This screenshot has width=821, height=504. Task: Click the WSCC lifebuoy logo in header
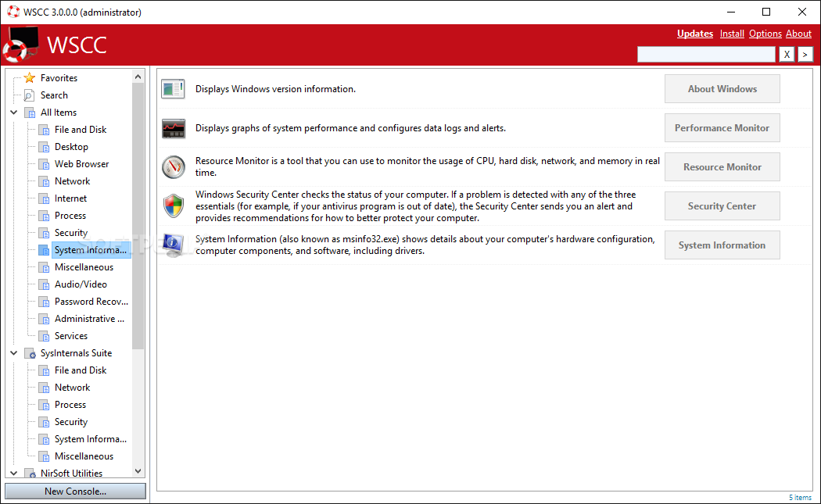pos(21,45)
